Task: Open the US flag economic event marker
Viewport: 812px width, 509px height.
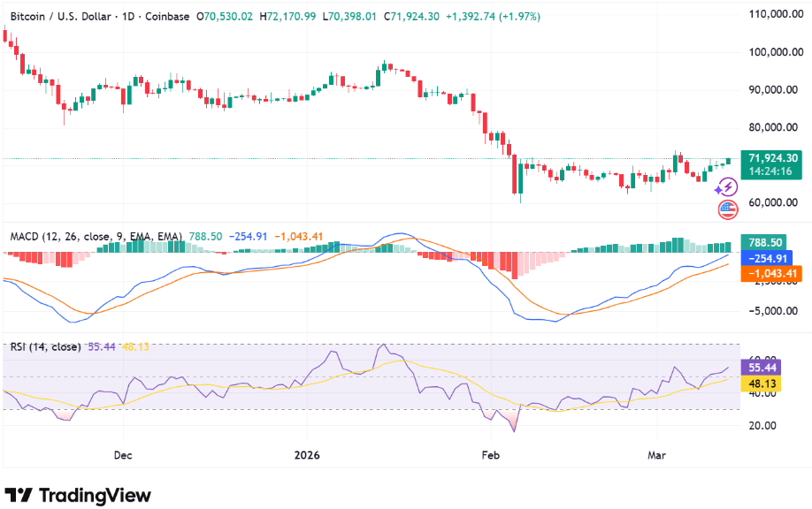Action: click(x=726, y=209)
